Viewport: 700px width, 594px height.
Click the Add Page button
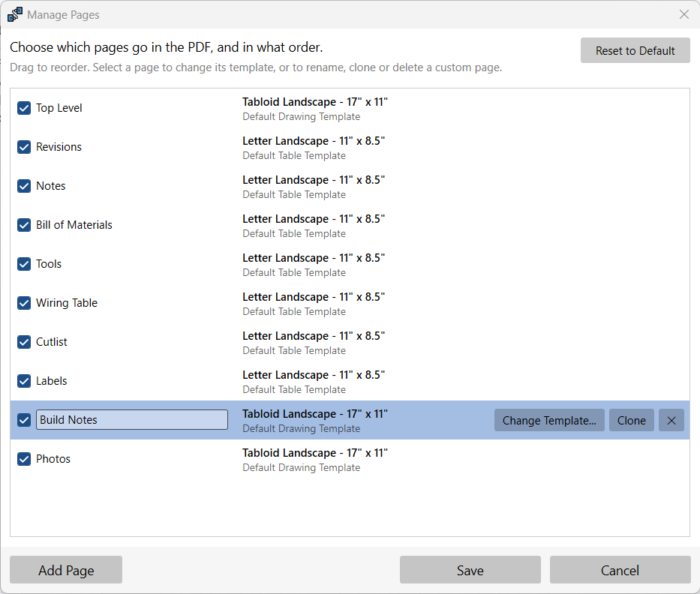pos(66,570)
